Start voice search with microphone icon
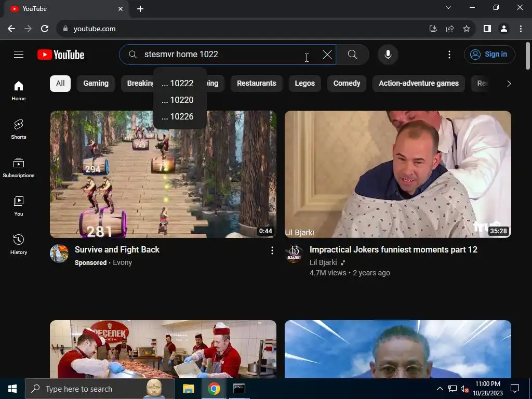Screen dimensions: 532x399 [388, 54]
